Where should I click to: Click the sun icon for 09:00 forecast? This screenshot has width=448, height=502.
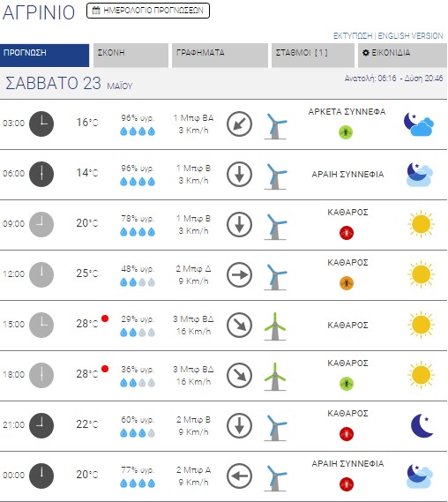pos(422,224)
